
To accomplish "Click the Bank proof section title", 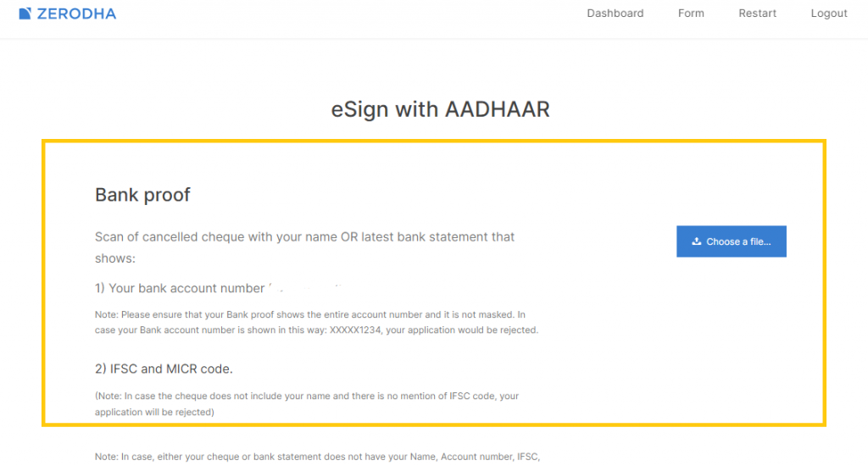I will coord(142,195).
